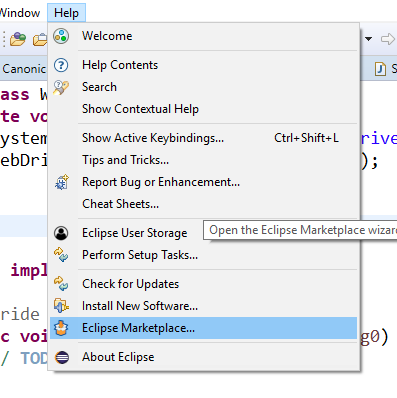Click the About Eclipse logo icon
The width and height of the screenshot is (397, 398).
62,357
